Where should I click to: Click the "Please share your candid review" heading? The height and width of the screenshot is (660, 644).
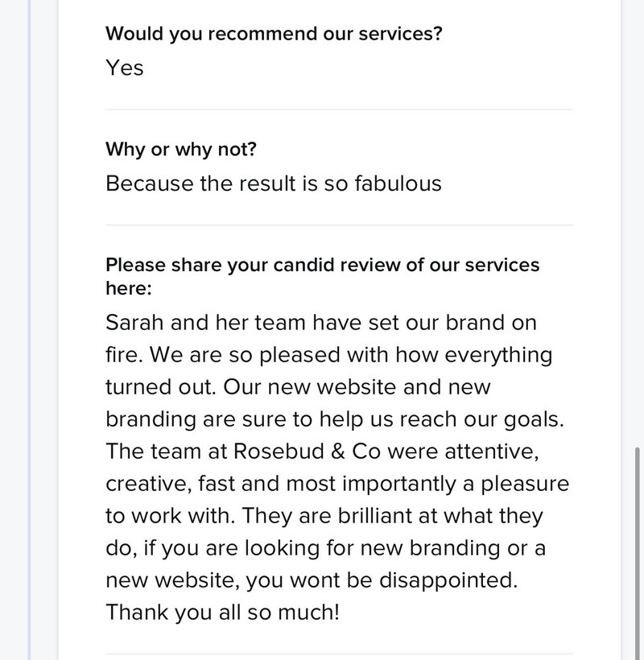(x=323, y=277)
